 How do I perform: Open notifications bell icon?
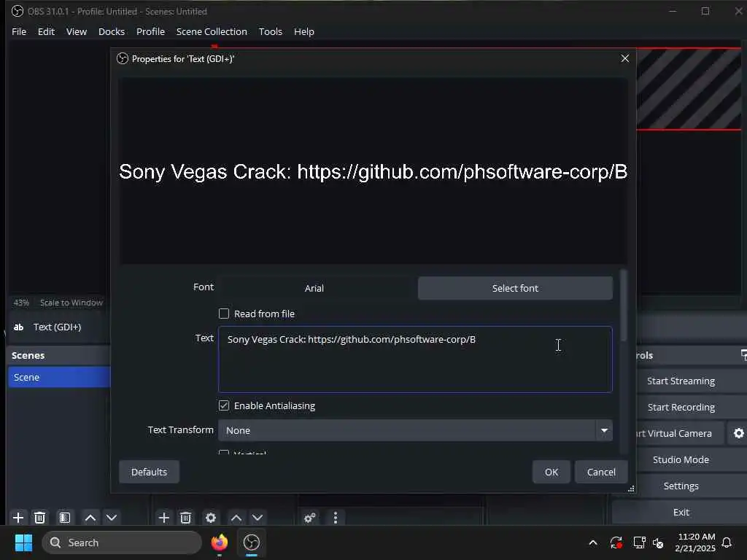(727, 542)
